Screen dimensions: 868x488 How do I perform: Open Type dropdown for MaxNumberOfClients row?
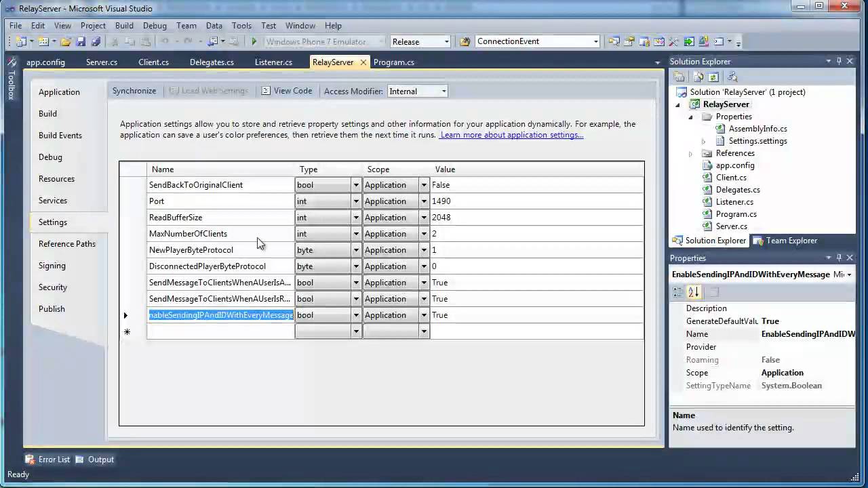(x=355, y=234)
